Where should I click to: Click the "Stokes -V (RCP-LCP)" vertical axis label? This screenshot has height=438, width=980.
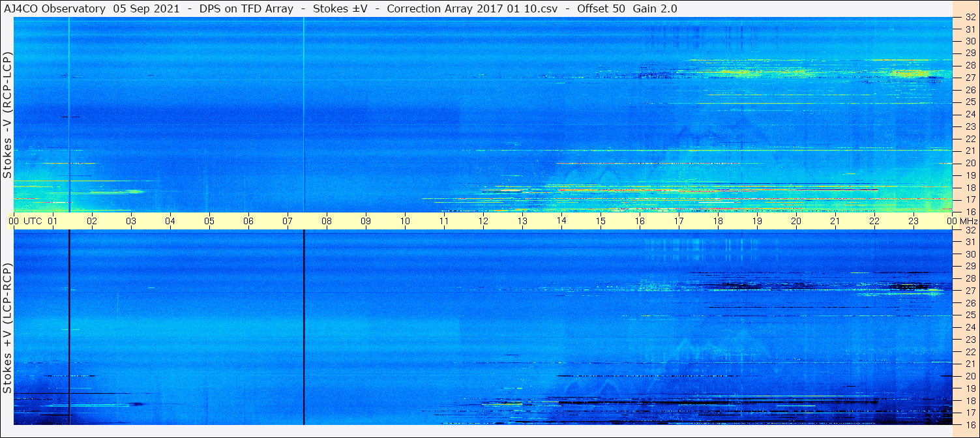pos(8,115)
